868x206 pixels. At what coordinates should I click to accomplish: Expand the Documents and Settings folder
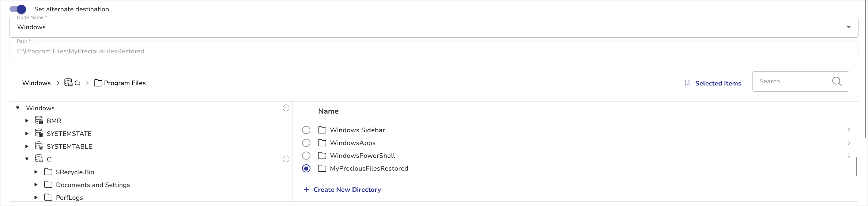tap(36, 185)
